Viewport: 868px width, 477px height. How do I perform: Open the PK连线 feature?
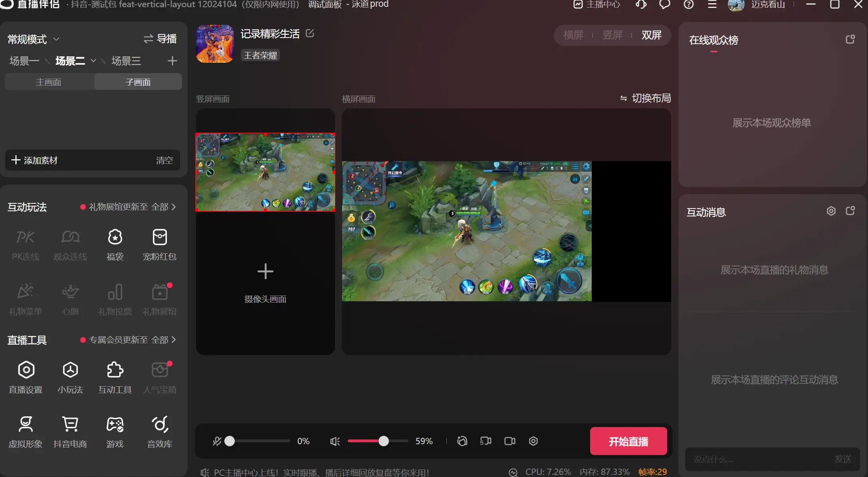coord(25,245)
